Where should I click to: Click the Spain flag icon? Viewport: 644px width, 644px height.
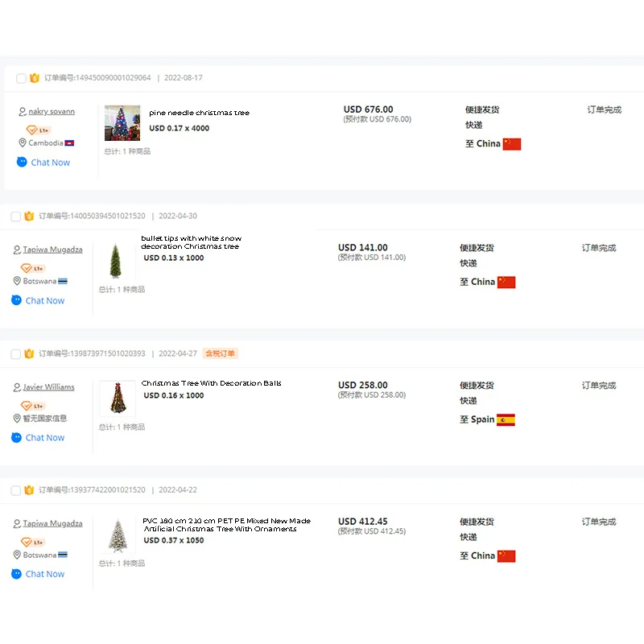[506, 419]
